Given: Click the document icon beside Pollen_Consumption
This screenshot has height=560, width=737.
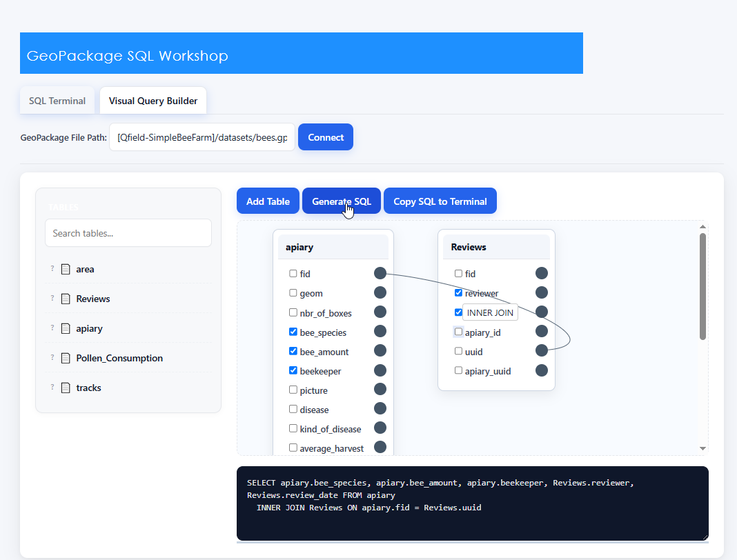Looking at the screenshot, I should tap(66, 358).
